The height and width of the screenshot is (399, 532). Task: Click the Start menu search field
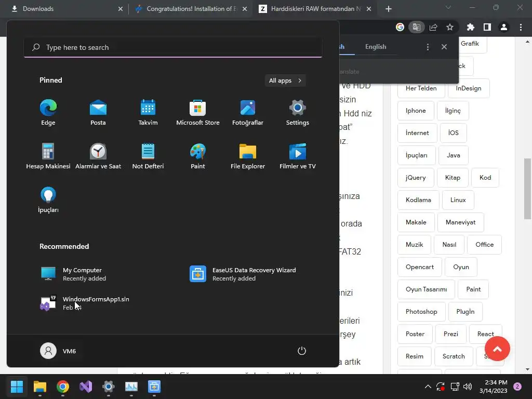173,47
